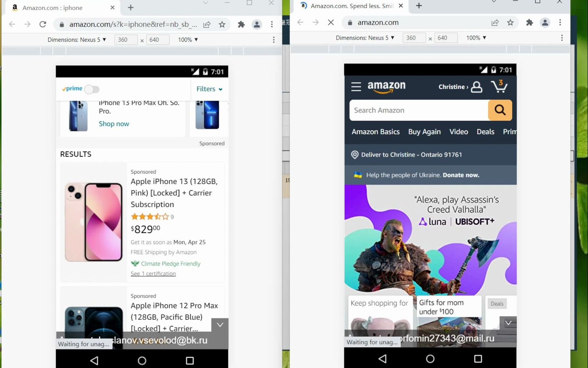Share the page from left address bar
Viewport: 588px width, 368px height.
(x=207, y=24)
